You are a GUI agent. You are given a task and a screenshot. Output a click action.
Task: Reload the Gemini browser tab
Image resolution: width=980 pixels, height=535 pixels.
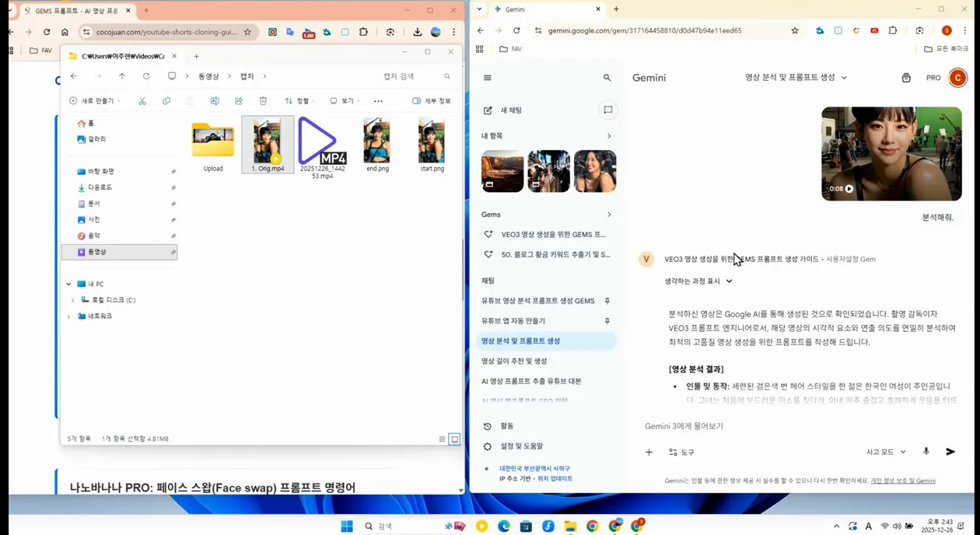516,31
